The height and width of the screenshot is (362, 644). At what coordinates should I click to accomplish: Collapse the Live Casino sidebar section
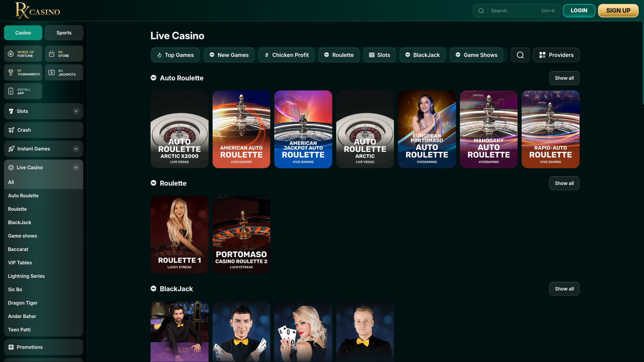76,168
